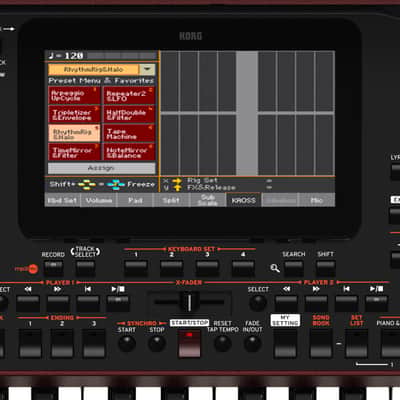Image resolution: width=400 pixels, height=400 pixels.
Task: Select the RhythmRig &Halo preset tile
Action: [x=74, y=134]
